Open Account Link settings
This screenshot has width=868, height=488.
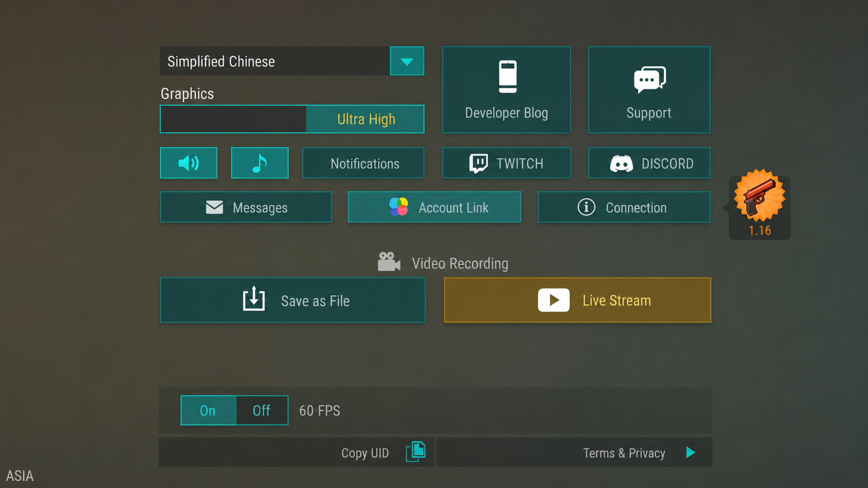pyautogui.click(x=434, y=207)
